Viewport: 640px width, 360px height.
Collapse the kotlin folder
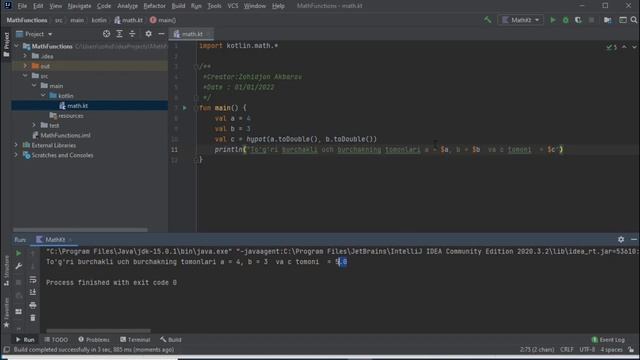pos(43,96)
